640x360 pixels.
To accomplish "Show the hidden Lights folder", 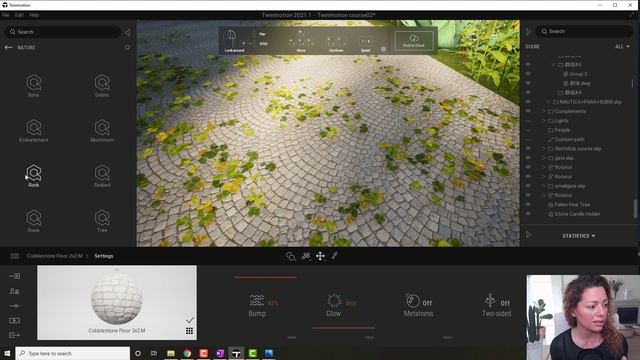I will pyautogui.click(x=528, y=120).
